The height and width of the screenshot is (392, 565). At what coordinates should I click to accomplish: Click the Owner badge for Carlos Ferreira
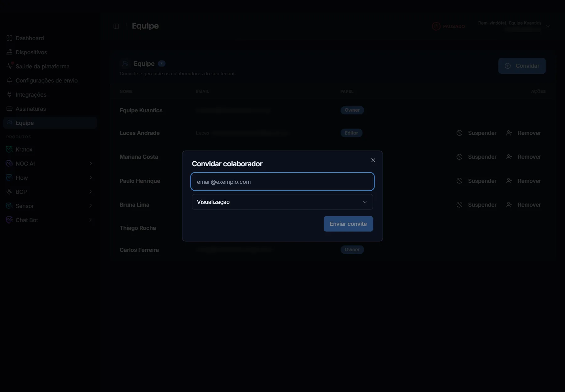point(352,250)
